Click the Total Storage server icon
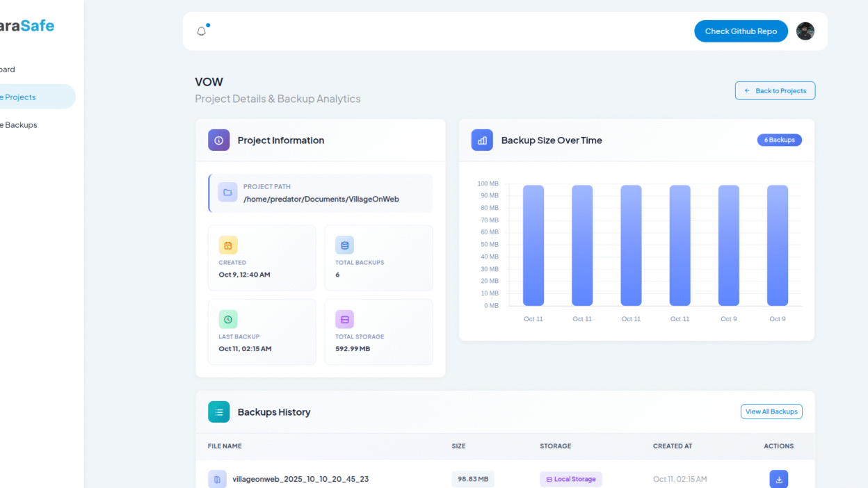This screenshot has height=488, width=868. (344, 319)
